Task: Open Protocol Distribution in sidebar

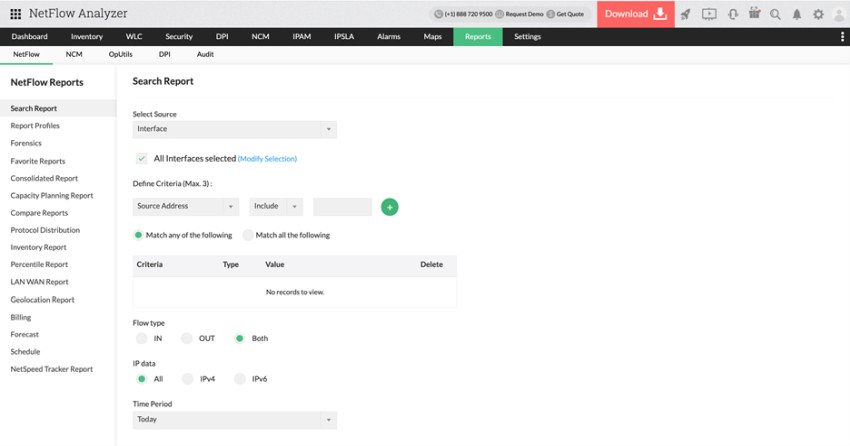Action: [46, 230]
